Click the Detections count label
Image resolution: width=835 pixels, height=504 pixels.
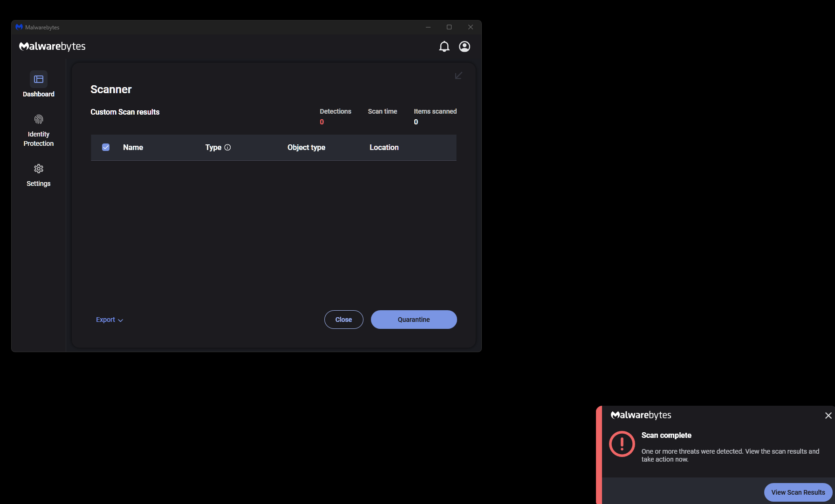[x=335, y=111]
